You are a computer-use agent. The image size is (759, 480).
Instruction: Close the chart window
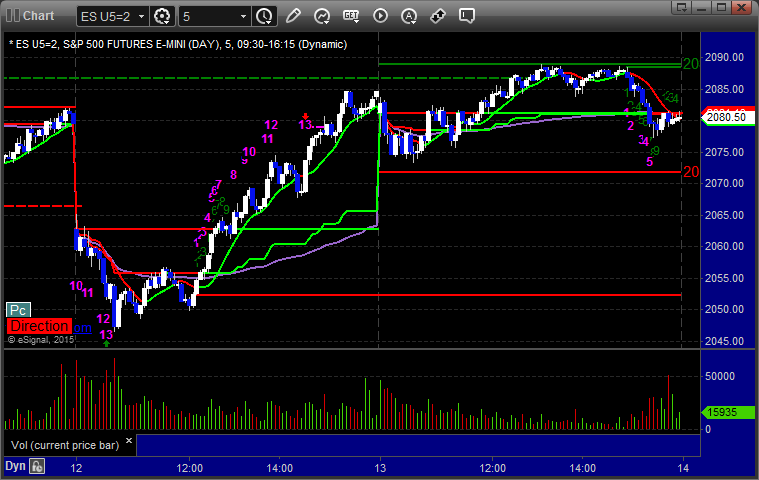click(741, 7)
